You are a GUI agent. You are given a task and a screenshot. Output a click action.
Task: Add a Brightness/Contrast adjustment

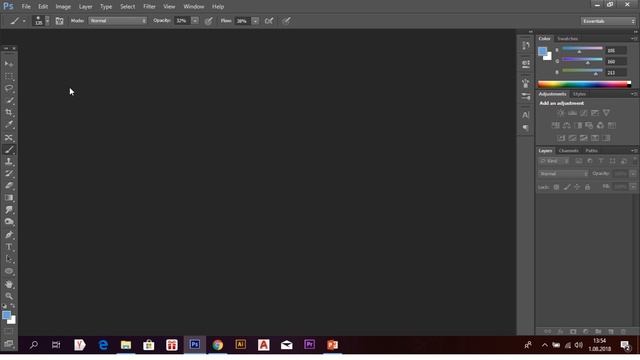[x=561, y=113]
